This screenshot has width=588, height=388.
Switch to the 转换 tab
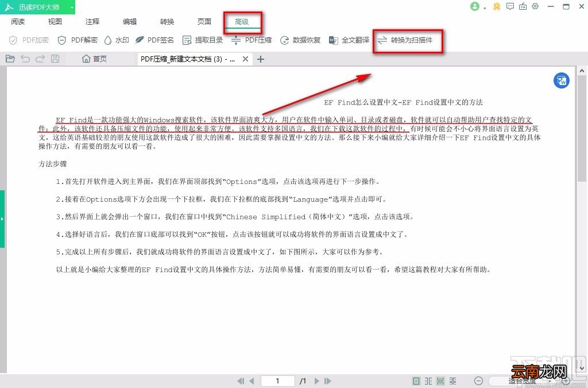(167, 21)
